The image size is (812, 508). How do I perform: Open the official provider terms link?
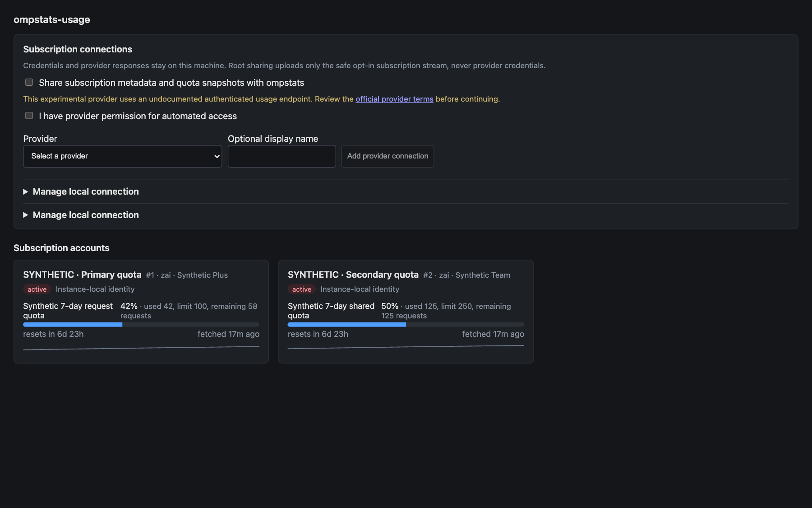pos(394,99)
